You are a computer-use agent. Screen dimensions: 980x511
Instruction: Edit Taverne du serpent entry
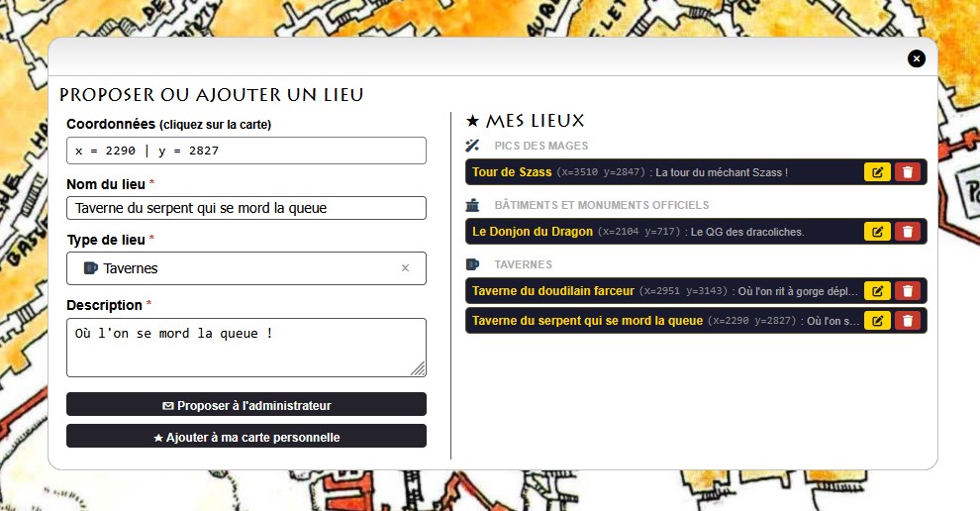(877, 321)
